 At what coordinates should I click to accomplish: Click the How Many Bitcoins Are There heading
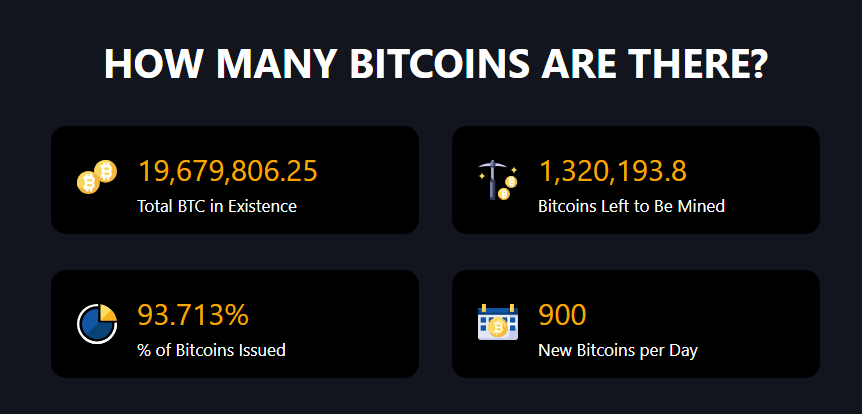pyautogui.click(x=435, y=64)
